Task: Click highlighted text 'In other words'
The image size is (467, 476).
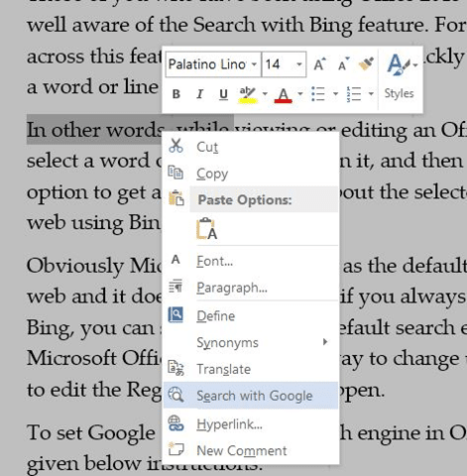Action: pos(95,130)
